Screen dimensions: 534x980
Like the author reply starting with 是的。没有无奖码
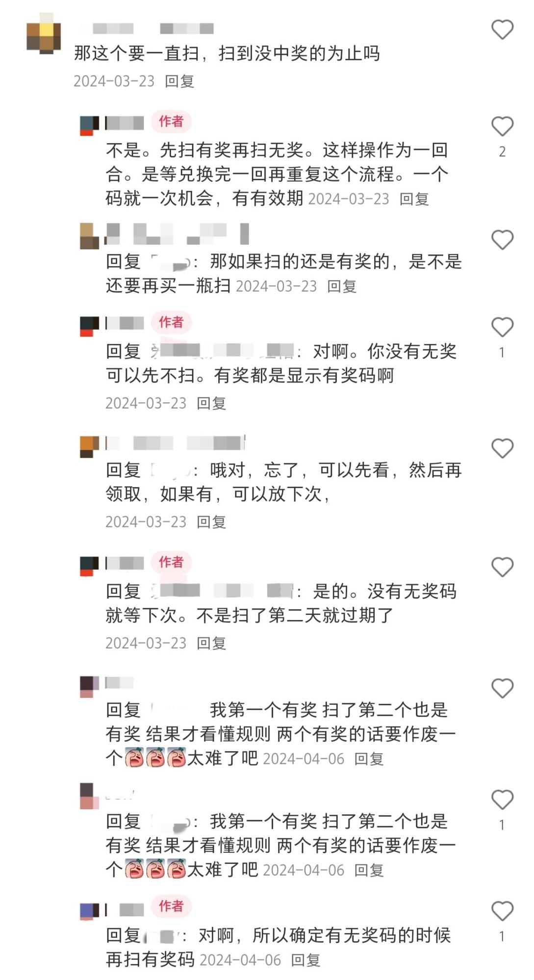pyautogui.click(x=502, y=567)
